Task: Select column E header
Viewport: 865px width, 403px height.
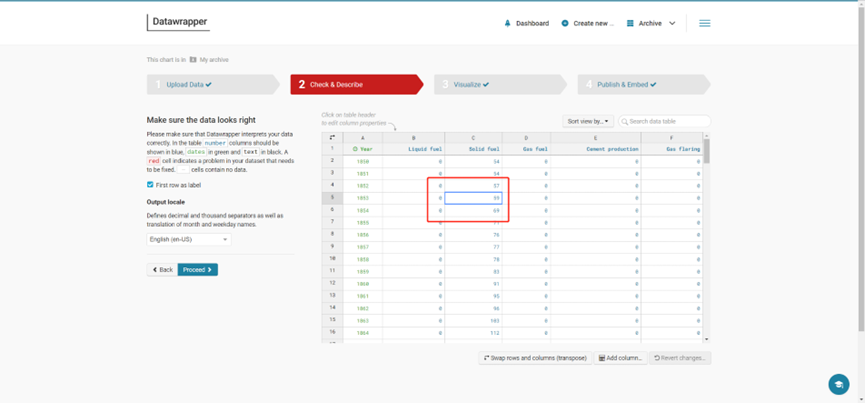Action: [x=596, y=138]
